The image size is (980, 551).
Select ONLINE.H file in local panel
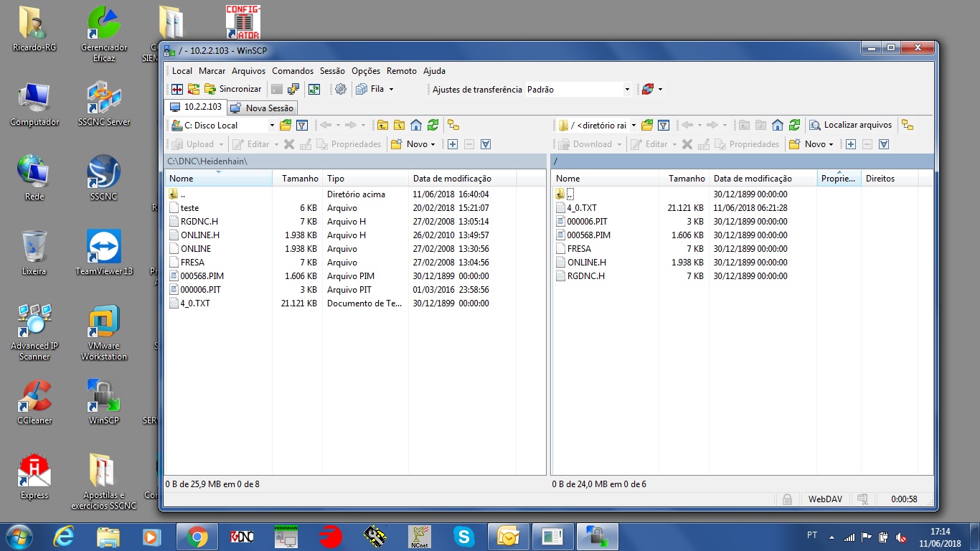click(199, 235)
